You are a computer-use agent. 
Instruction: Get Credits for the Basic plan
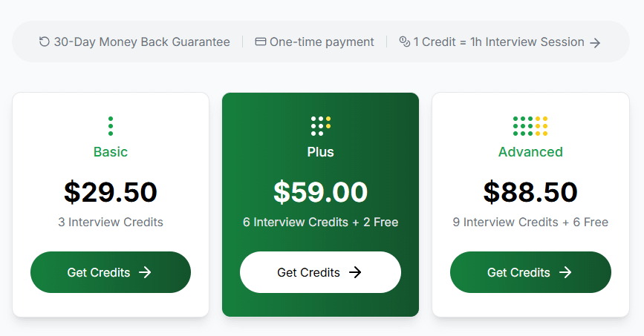111,272
